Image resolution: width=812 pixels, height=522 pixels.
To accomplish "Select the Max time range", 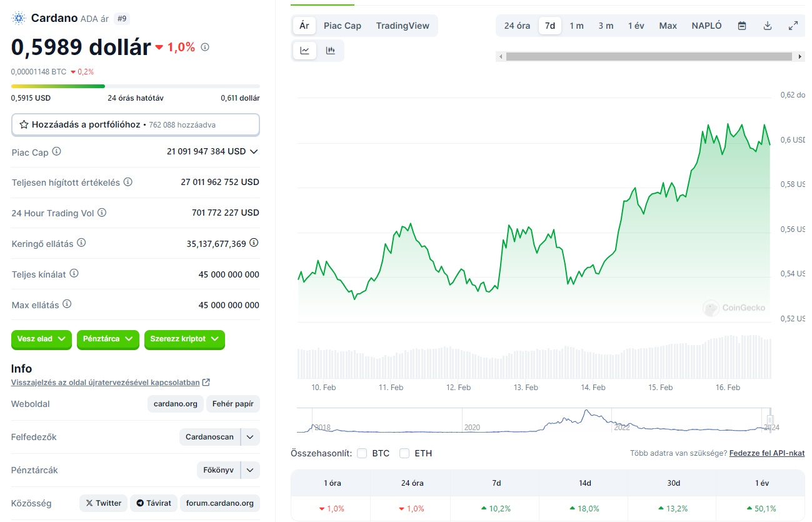I will (x=668, y=26).
